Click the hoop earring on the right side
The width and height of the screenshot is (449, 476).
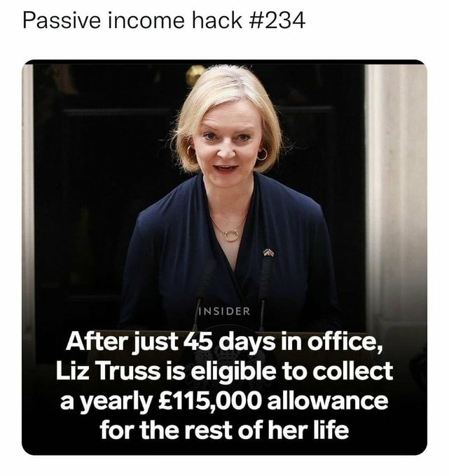coord(261,154)
